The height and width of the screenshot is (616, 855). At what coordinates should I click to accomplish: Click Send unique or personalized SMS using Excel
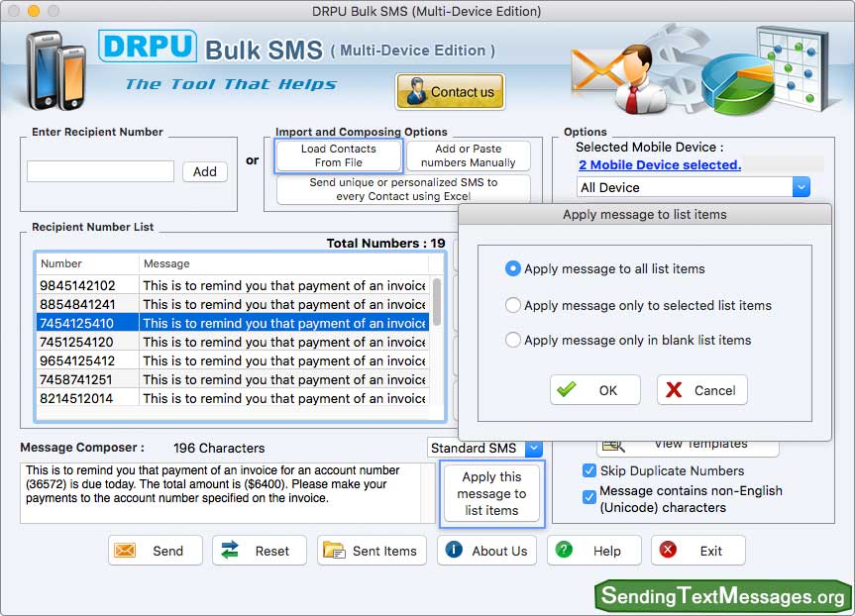403,189
